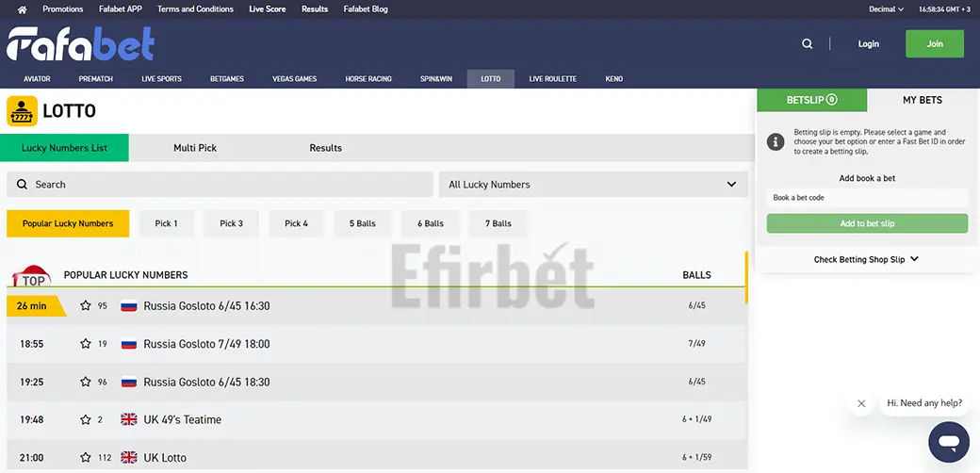Select LOTTO in the main navigation
This screenshot has height=473, width=980.
click(491, 79)
